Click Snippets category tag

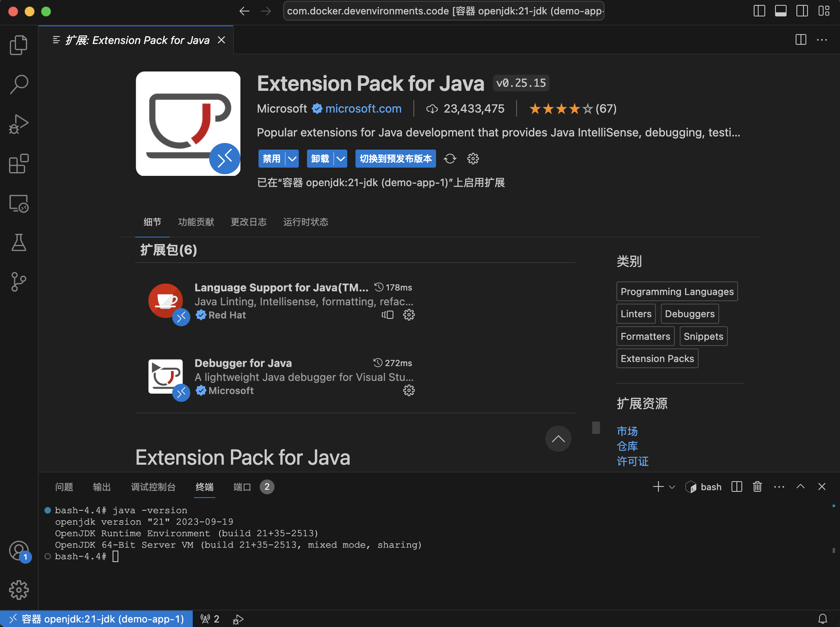point(704,336)
